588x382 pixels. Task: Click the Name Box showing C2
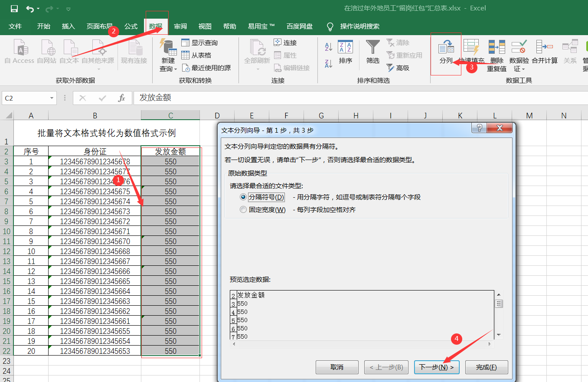click(25, 98)
